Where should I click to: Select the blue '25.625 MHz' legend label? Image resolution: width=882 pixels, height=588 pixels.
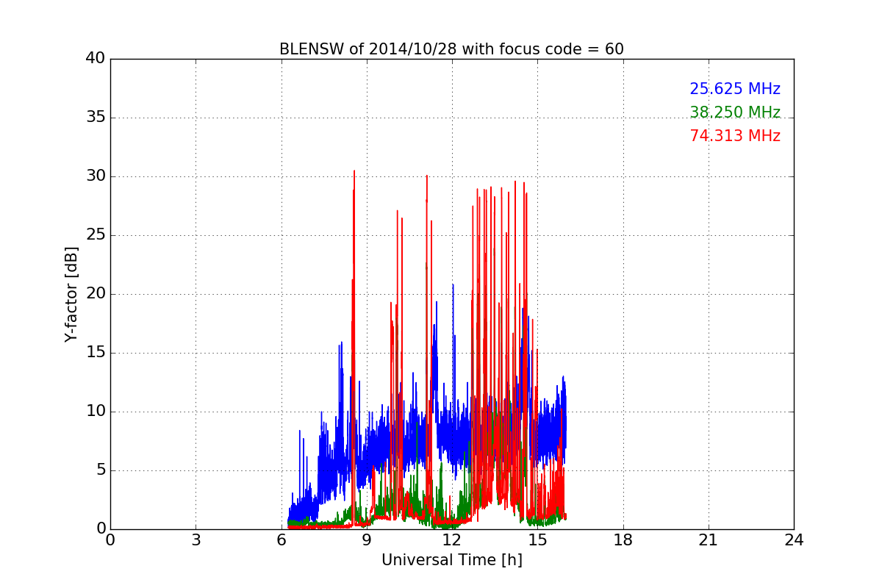pyautogui.click(x=735, y=89)
